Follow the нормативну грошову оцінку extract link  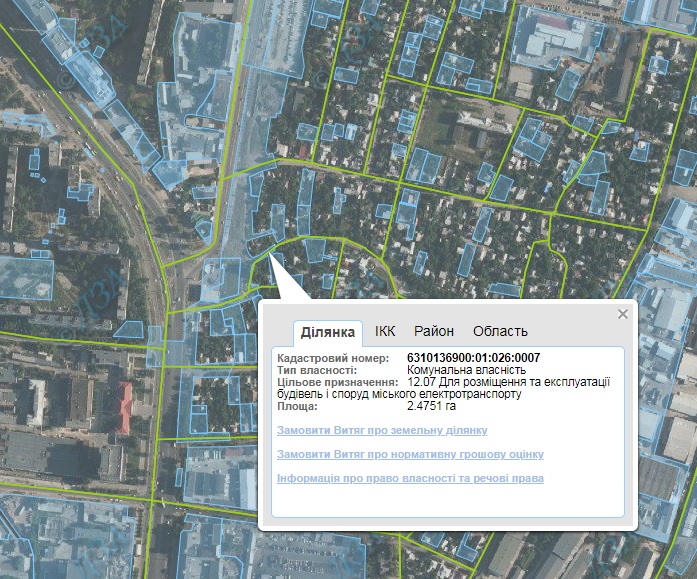coord(410,454)
